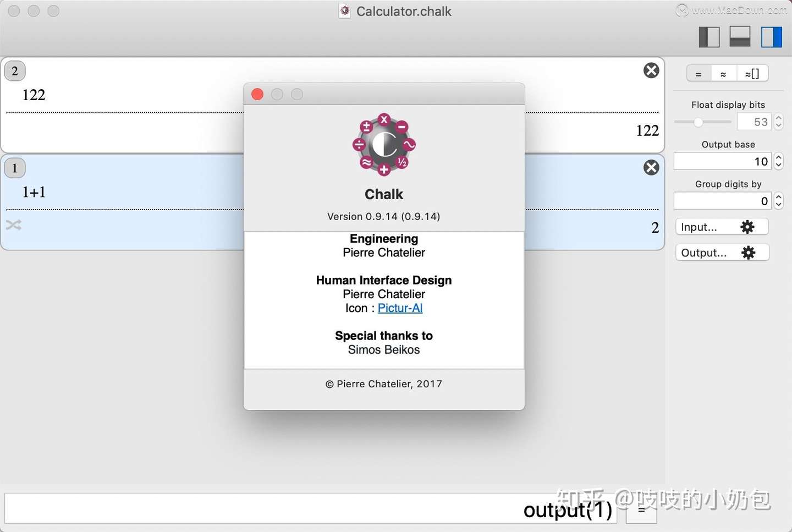Choose approximate '≈' compute mode
792x532 pixels.
coord(723,74)
